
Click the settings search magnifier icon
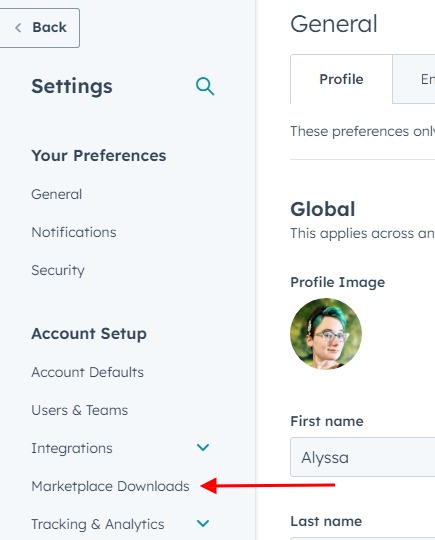coord(205,86)
